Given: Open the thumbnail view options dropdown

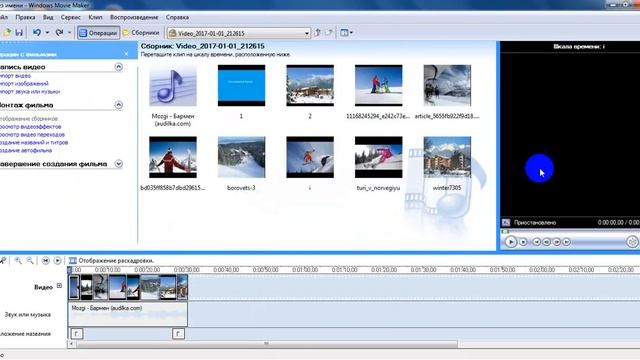Looking at the screenshot, I should (347, 33).
